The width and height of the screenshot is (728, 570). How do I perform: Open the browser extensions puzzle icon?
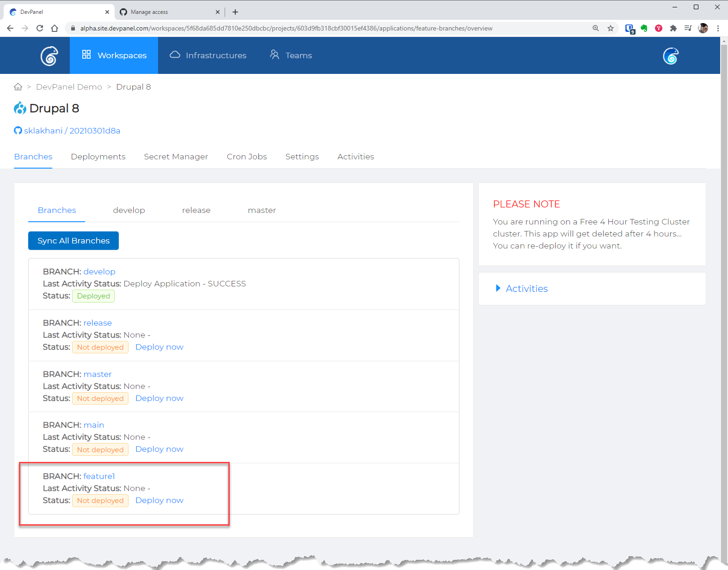pyautogui.click(x=673, y=28)
